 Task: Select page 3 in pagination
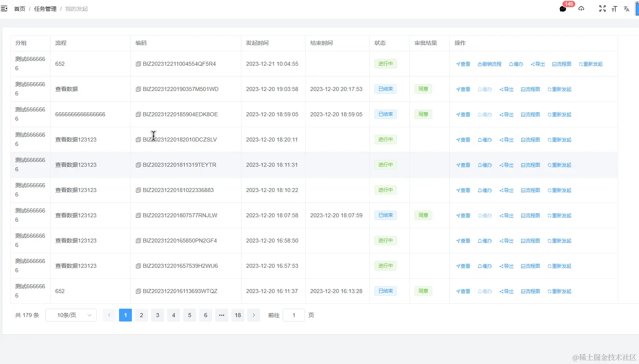(x=158, y=315)
